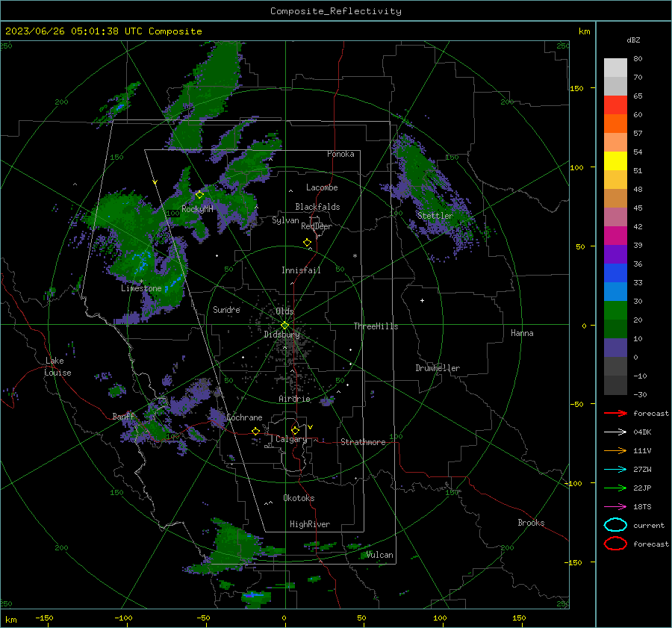Click the bright green 20-30 dBZ swatch
This screenshot has width=672, height=628.
[615, 311]
